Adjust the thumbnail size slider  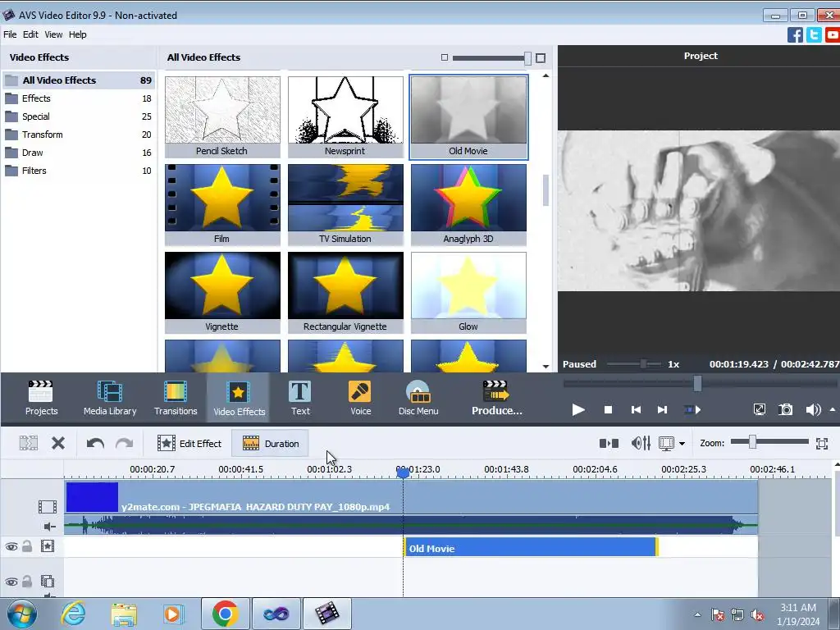527,58
